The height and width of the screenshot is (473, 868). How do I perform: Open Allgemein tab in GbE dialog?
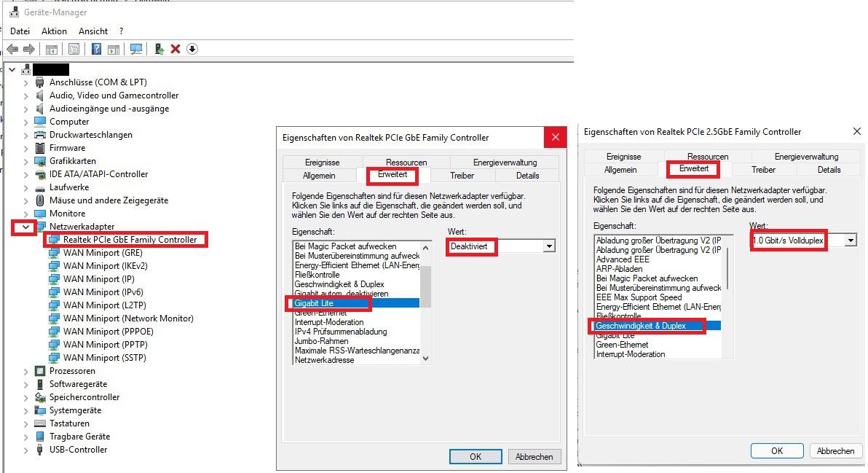click(319, 176)
